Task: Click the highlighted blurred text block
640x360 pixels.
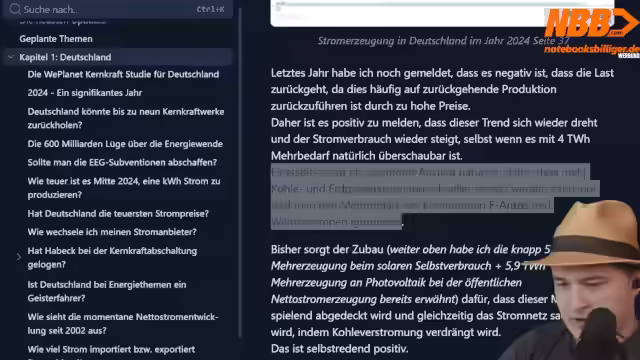Action: click(435, 197)
